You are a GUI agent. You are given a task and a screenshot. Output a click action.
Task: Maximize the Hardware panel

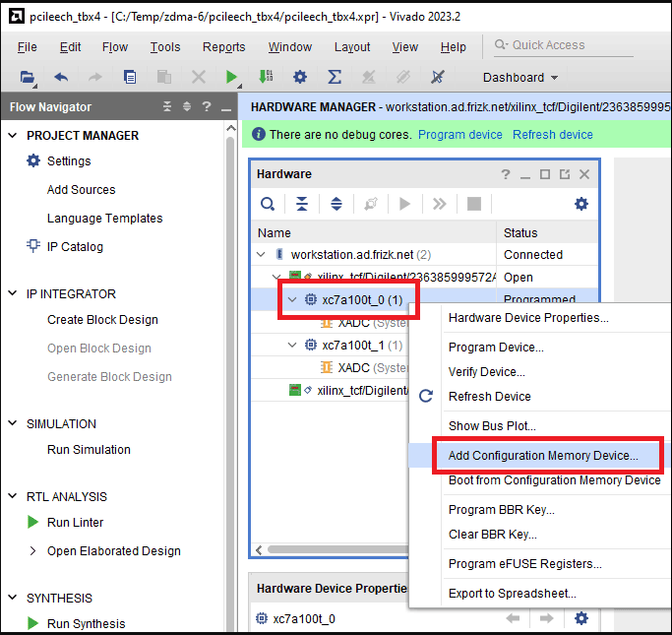click(x=545, y=174)
